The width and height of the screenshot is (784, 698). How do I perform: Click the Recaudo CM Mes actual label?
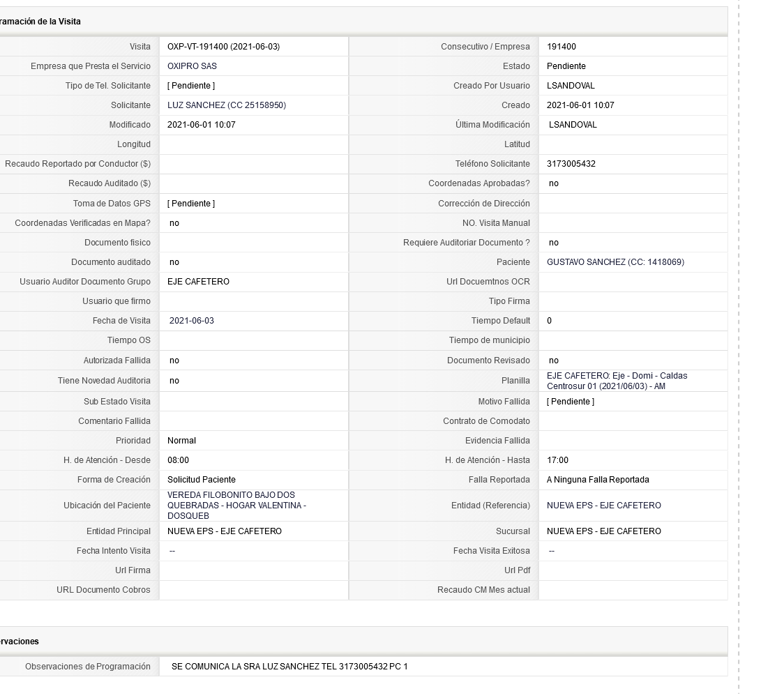pyautogui.click(x=483, y=590)
